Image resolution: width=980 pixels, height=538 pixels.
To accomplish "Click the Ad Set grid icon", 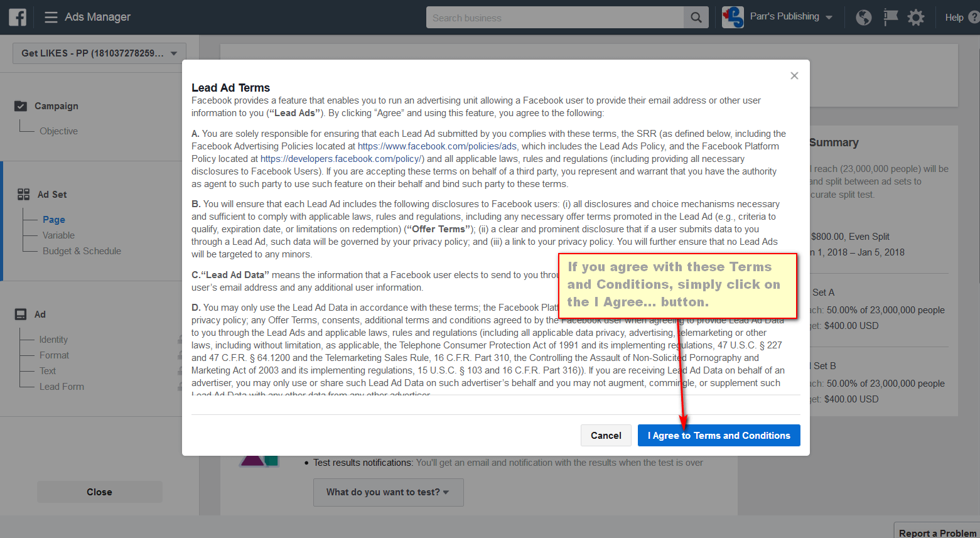I will click(x=24, y=195).
